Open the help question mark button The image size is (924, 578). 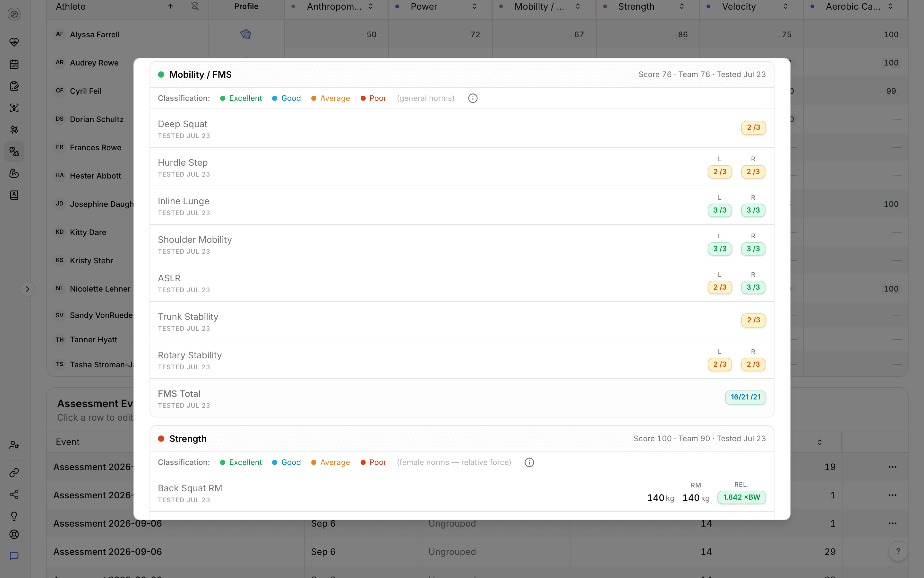click(x=898, y=551)
